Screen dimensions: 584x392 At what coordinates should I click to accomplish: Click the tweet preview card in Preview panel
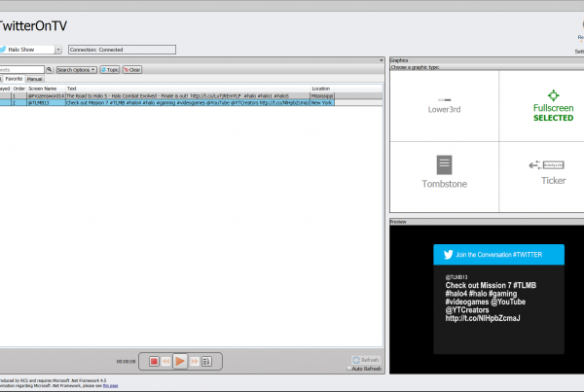click(x=498, y=299)
